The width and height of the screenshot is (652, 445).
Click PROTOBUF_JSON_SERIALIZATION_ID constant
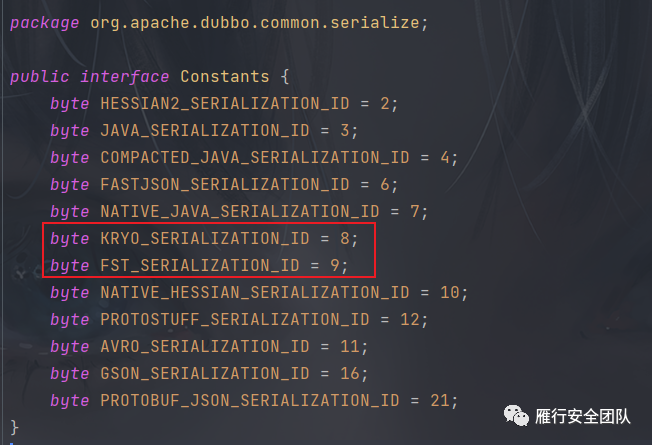point(249,400)
